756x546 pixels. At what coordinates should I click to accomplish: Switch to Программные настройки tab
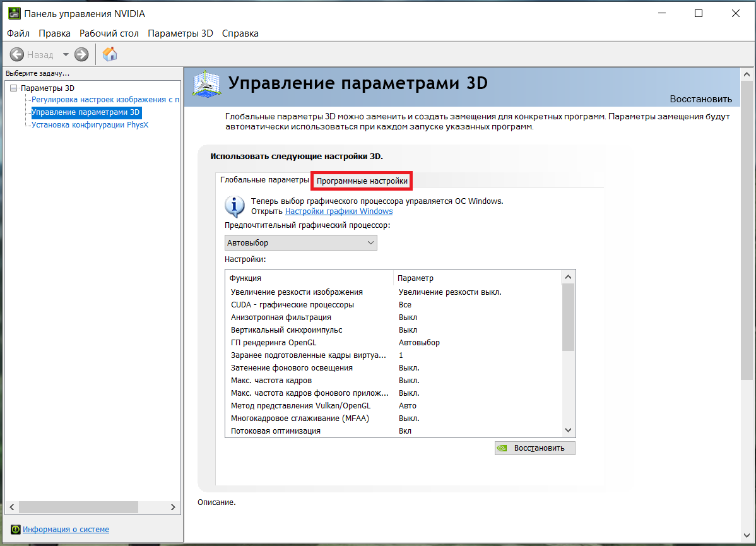(362, 181)
